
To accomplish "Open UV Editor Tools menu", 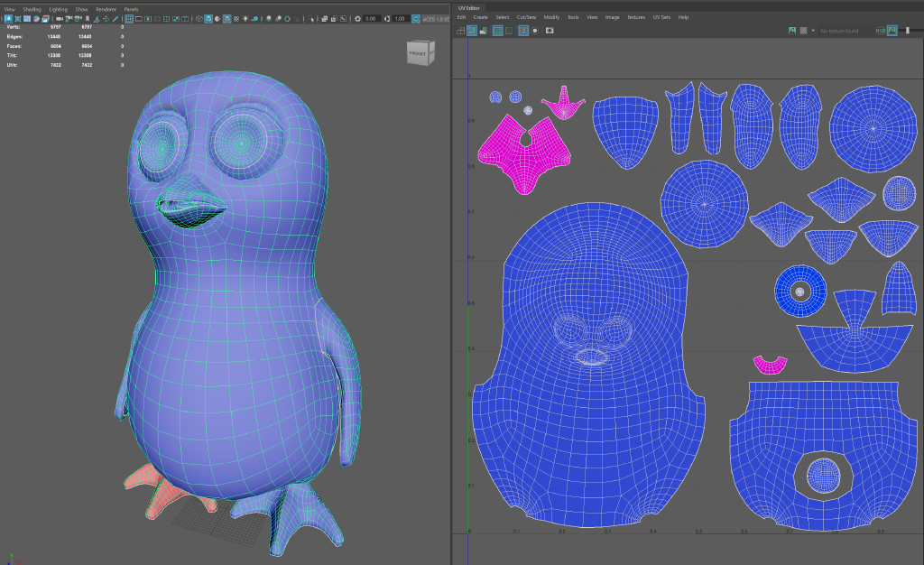I will point(573,17).
